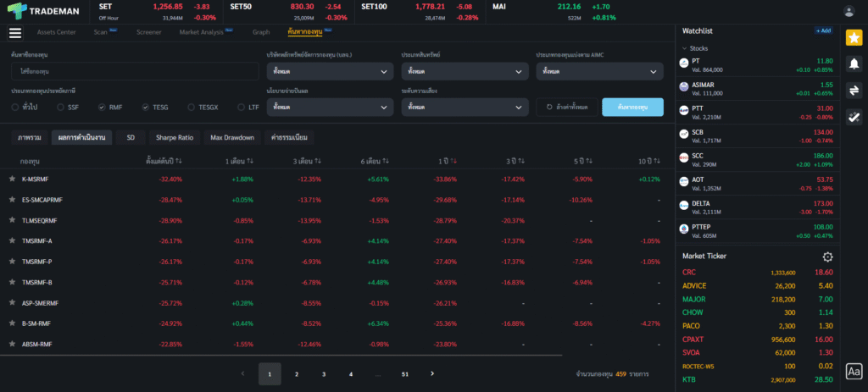The image size is (868, 392).
Task: Open Market Ticker settings gear
Action: coord(827,257)
